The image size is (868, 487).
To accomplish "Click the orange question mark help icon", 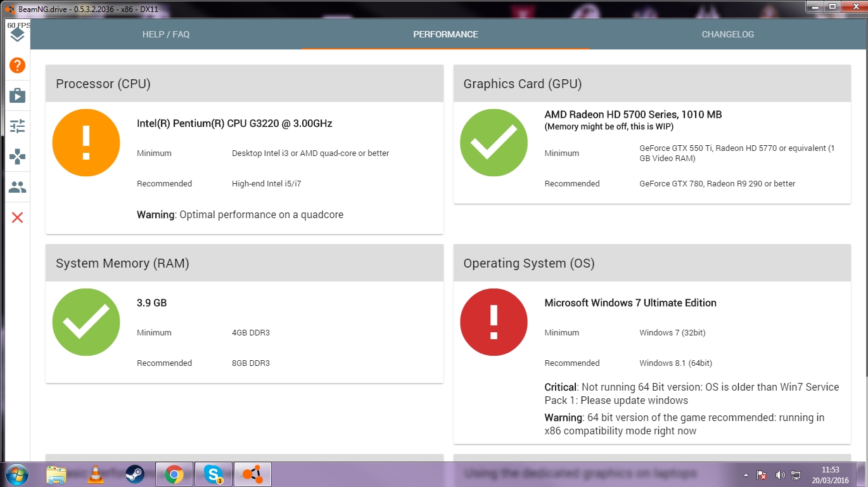I will pyautogui.click(x=17, y=65).
